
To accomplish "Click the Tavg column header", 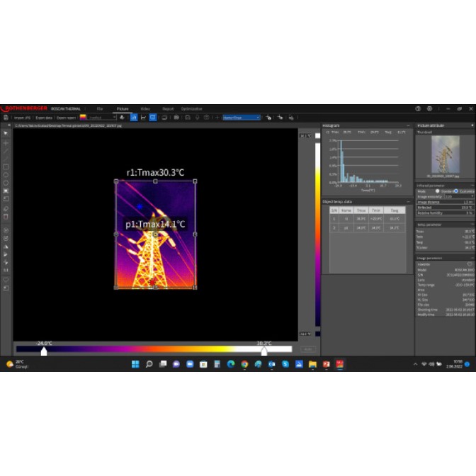I will pyautogui.click(x=395, y=210).
